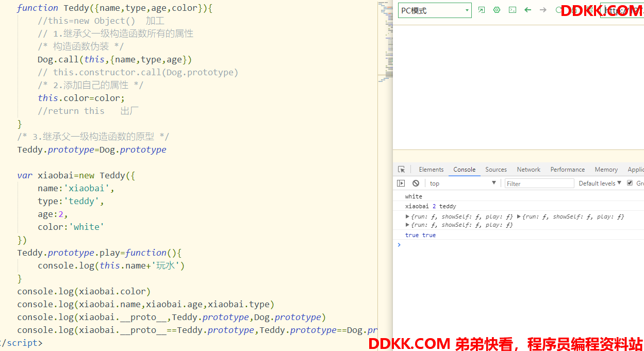Viewport: 644px width, 351px height.
Task: Go back using the green left arrow
Action: [527, 10]
